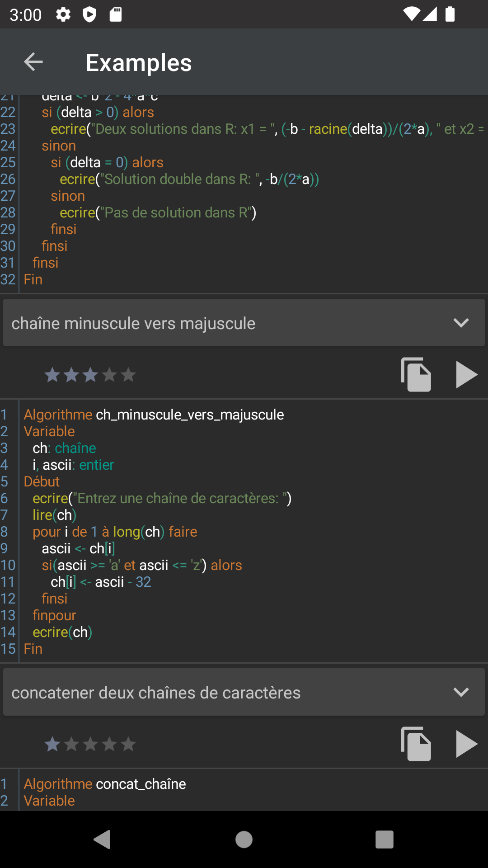Tap the battery icon in status bar
Image resolution: width=488 pixels, height=868 pixels.
[450, 14]
